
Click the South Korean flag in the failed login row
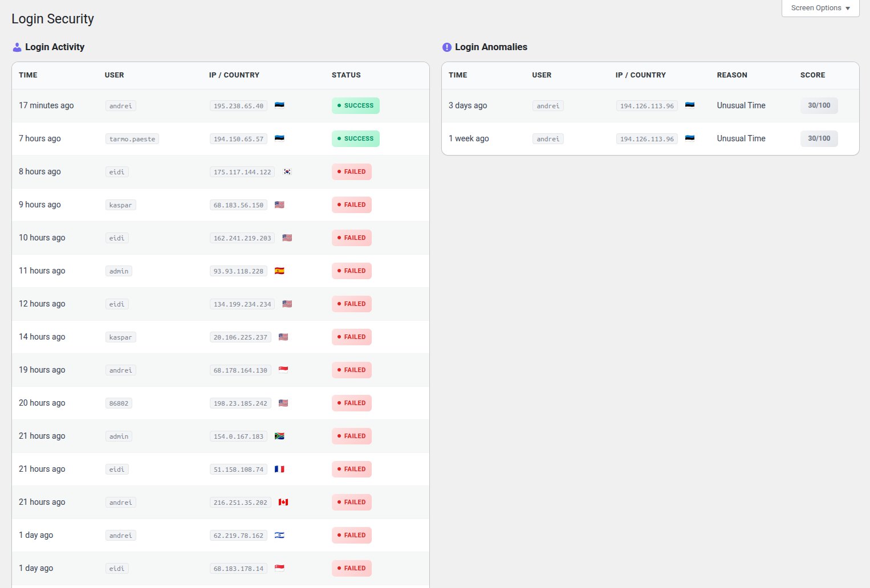click(287, 171)
